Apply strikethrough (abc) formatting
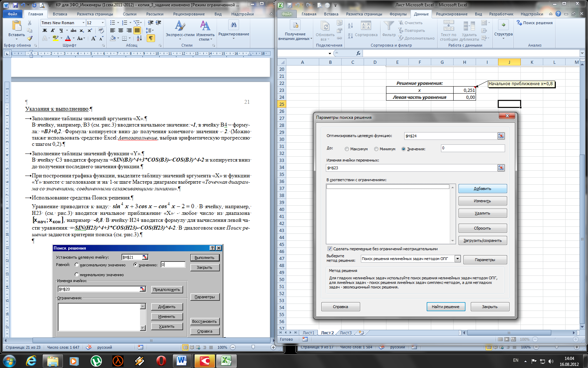The height and width of the screenshot is (368, 588). (x=73, y=30)
